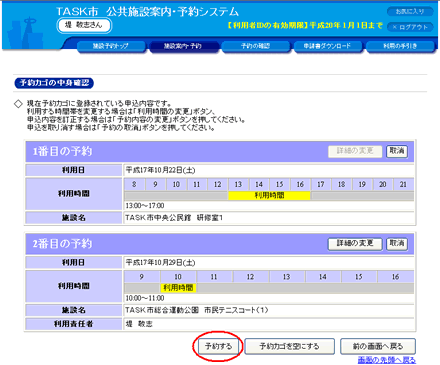Confirm with the 予約する button
The image size is (440, 365).
pyautogui.click(x=218, y=346)
